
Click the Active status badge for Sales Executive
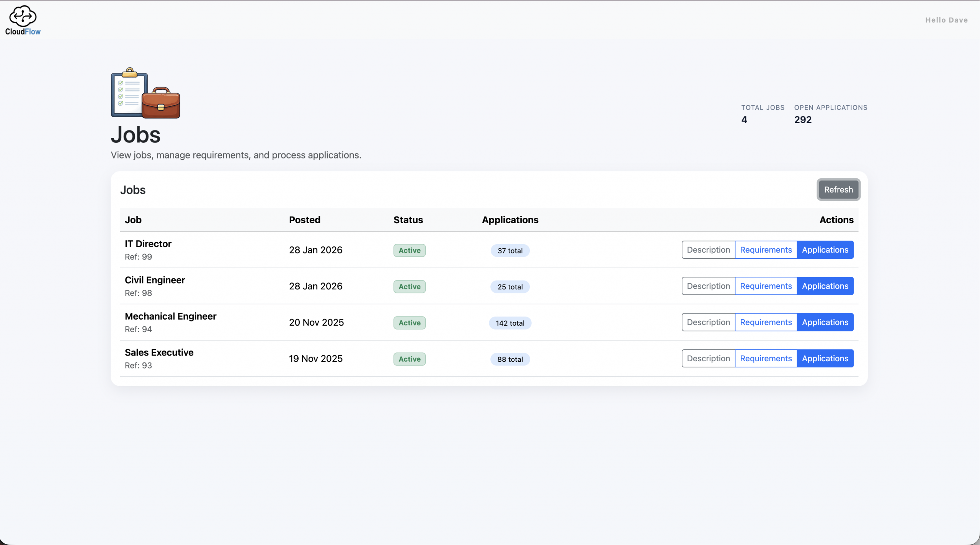coord(409,359)
